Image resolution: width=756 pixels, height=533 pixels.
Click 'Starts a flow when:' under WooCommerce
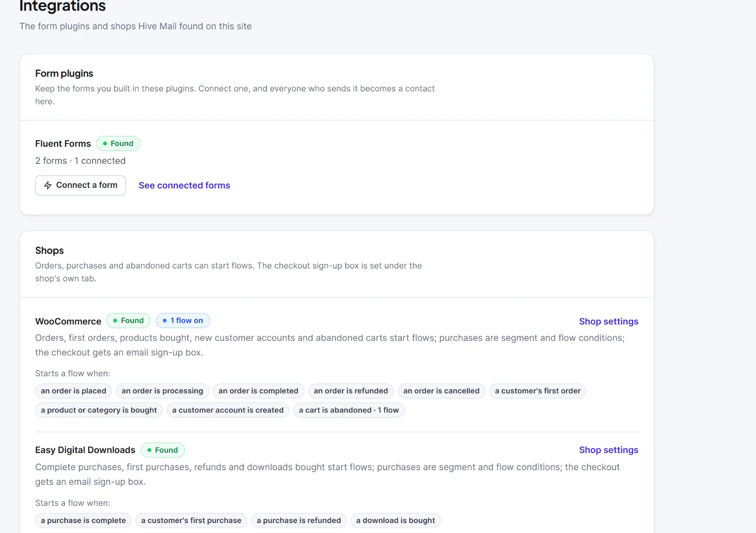point(73,373)
